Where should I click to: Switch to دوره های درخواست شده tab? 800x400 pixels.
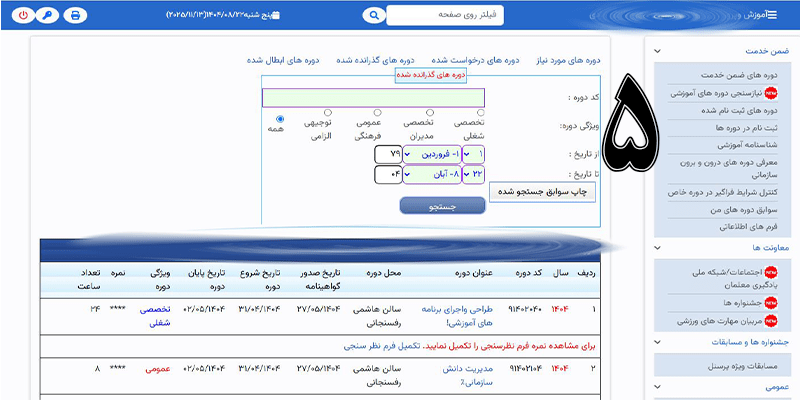coord(475,60)
